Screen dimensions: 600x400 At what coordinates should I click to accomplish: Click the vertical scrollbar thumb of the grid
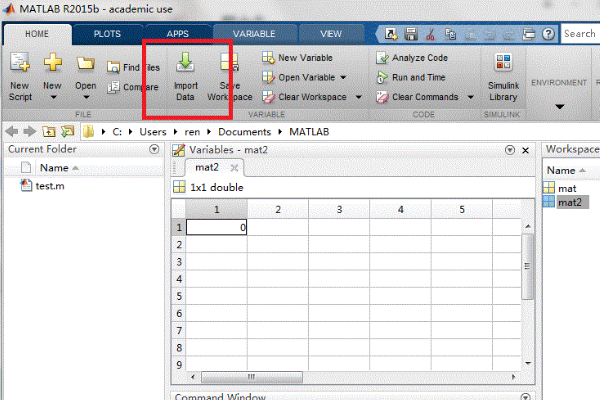point(528,266)
